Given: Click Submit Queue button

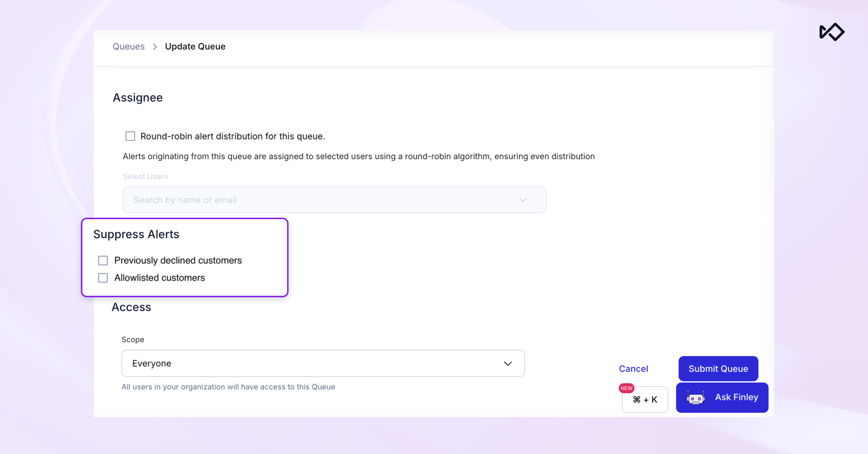Looking at the screenshot, I should (718, 369).
